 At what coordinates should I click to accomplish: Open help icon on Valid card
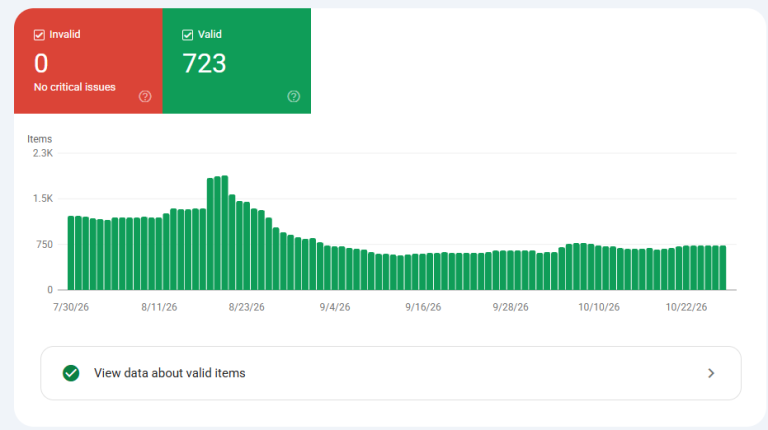point(293,96)
